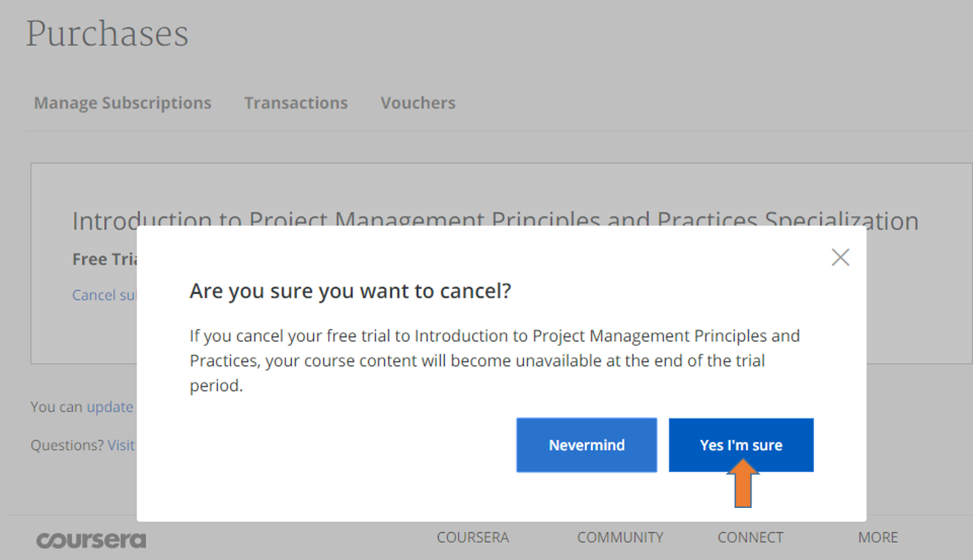Open the Manage Subscriptions tab
The image size is (973, 560).
122,103
